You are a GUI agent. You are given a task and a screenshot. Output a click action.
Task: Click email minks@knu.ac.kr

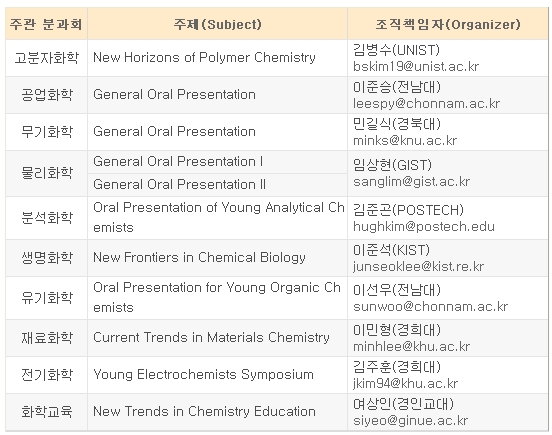(x=405, y=140)
